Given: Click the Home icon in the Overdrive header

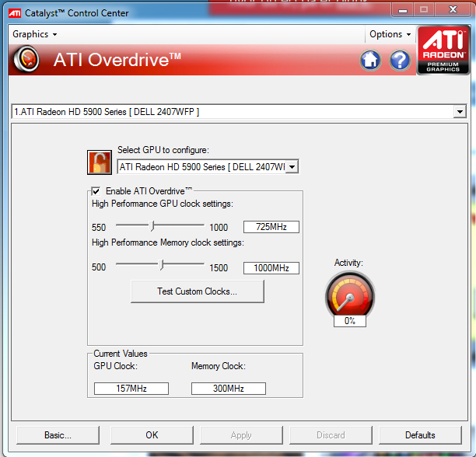Looking at the screenshot, I should coord(370,60).
